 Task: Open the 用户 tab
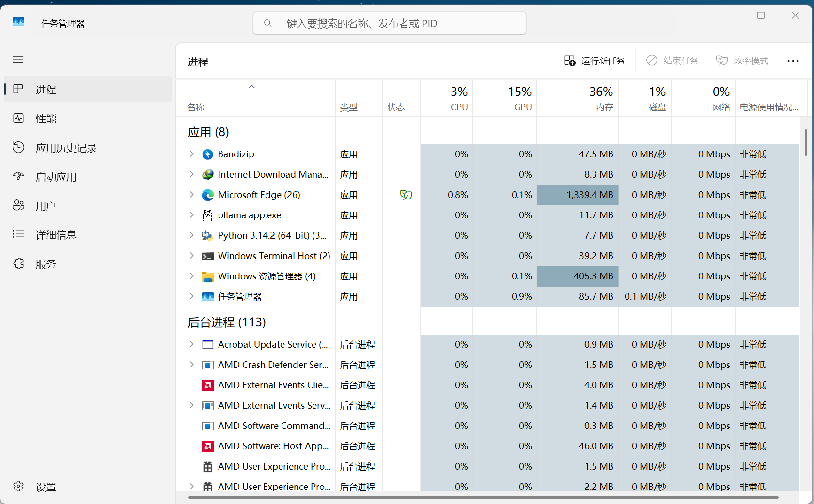tap(88, 206)
